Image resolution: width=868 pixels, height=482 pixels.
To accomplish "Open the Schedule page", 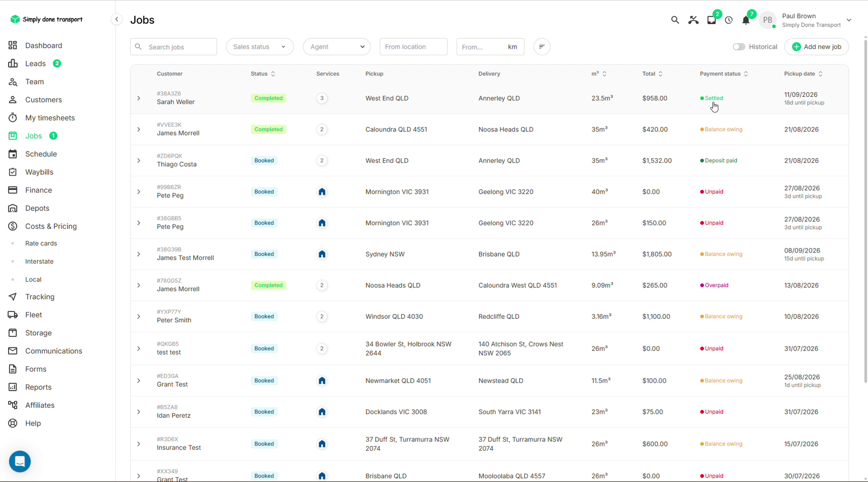I will tap(41, 154).
